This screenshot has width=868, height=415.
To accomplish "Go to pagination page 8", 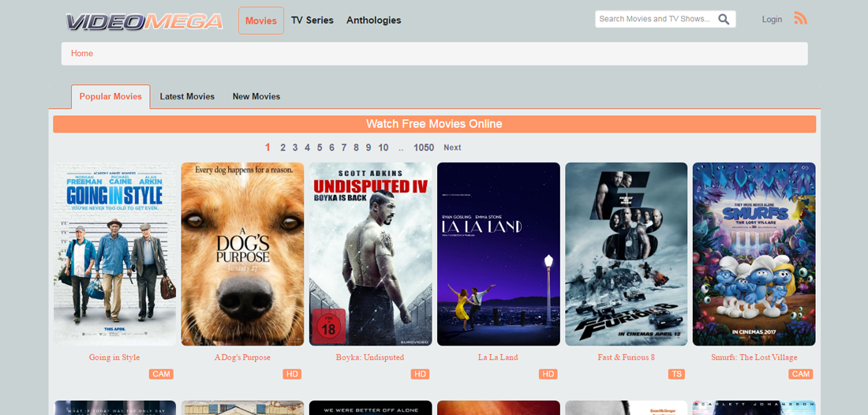I will pyautogui.click(x=356, y=148).
